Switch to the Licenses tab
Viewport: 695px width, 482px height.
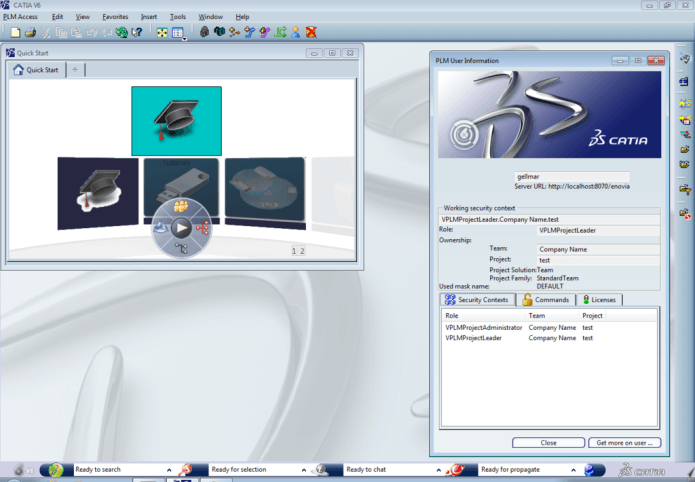coord(600,300)
